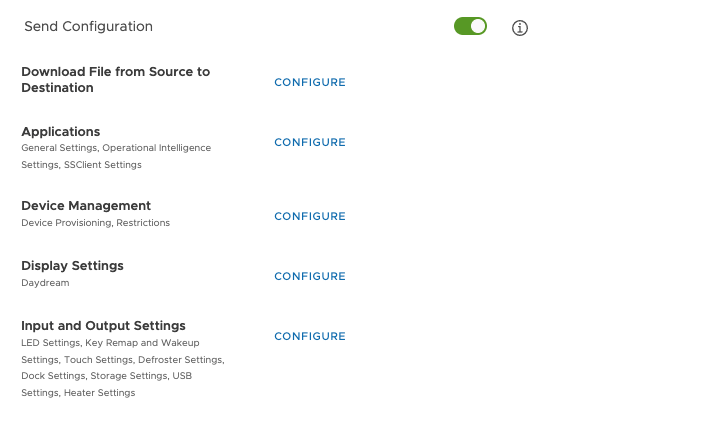The height and width of the screenshot is (423, 708).
Task: Click CONFIGURE next to Device Management
Action: point(310,216)
